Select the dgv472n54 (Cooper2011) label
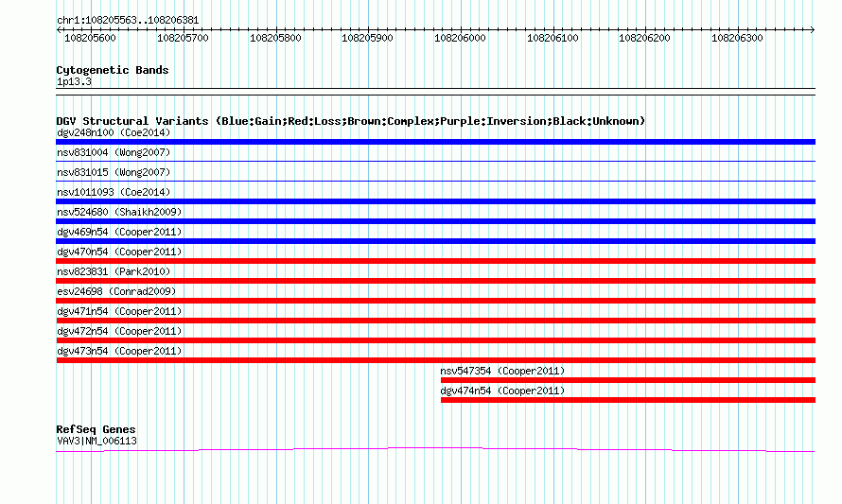842x504 pixels. tap(119, 331)
